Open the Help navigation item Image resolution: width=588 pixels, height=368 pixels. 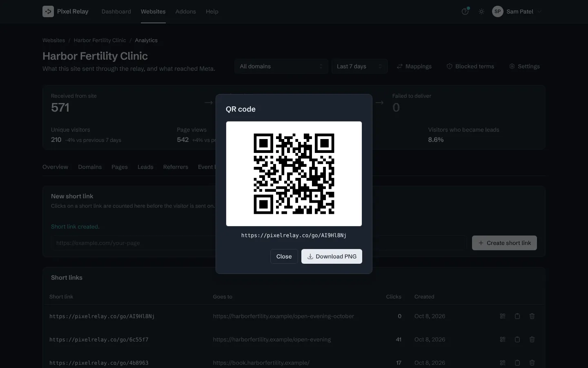(x=212, y=11)
